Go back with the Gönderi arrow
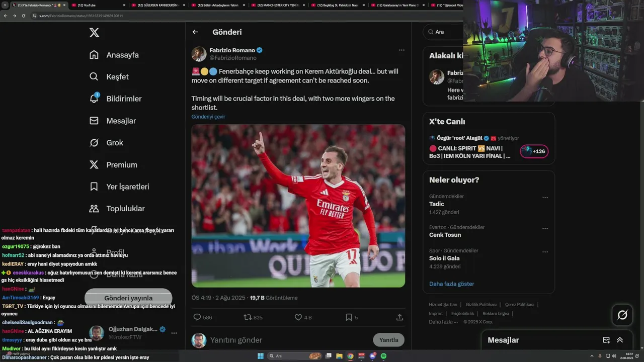644x362 pixels. coord(195,32)
